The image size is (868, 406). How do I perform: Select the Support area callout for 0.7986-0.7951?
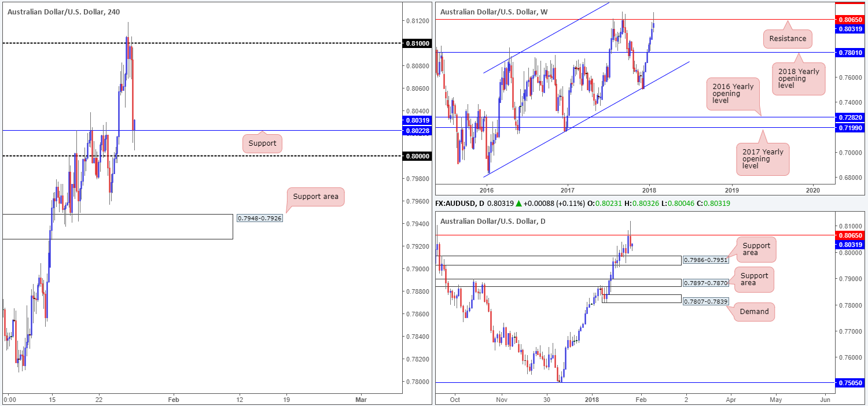pos(756,250)
